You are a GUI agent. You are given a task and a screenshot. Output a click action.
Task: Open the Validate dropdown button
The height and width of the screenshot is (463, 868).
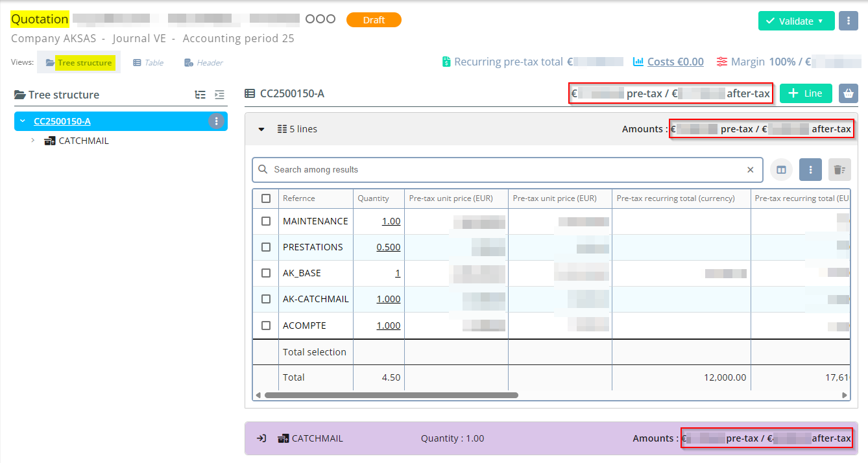796,21
